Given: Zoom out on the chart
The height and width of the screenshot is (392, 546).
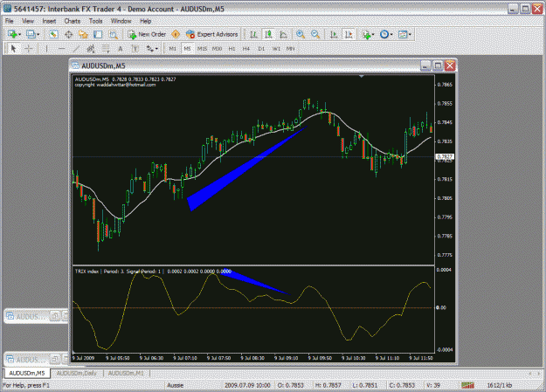Looking at the screenshot, I should (315, 34).
